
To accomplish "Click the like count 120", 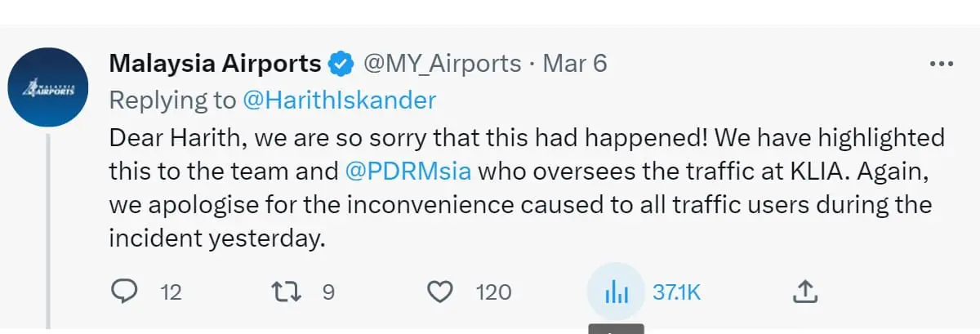I will coord(493,292).
